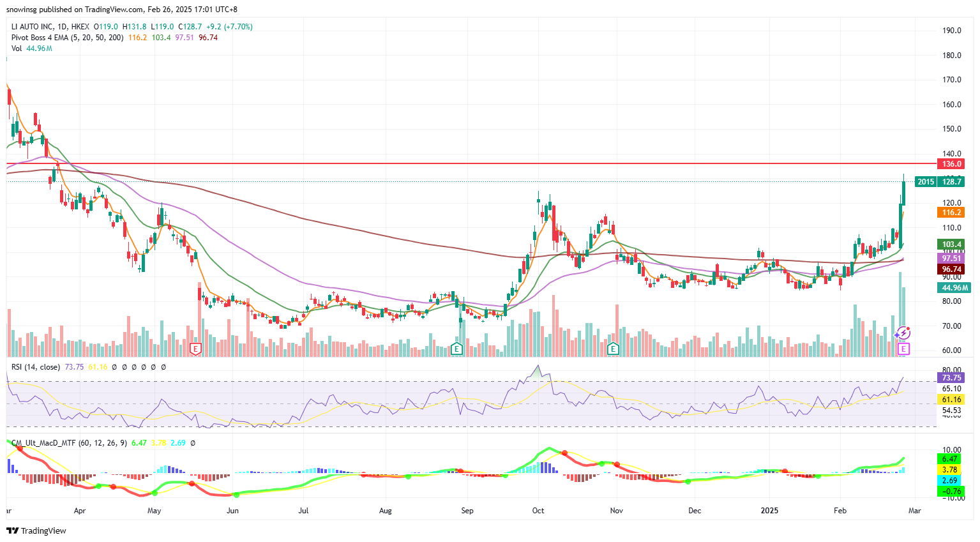Click the 190.0 price axis tick
Screen dimensions: 980x542
click(x=952, y=31)
